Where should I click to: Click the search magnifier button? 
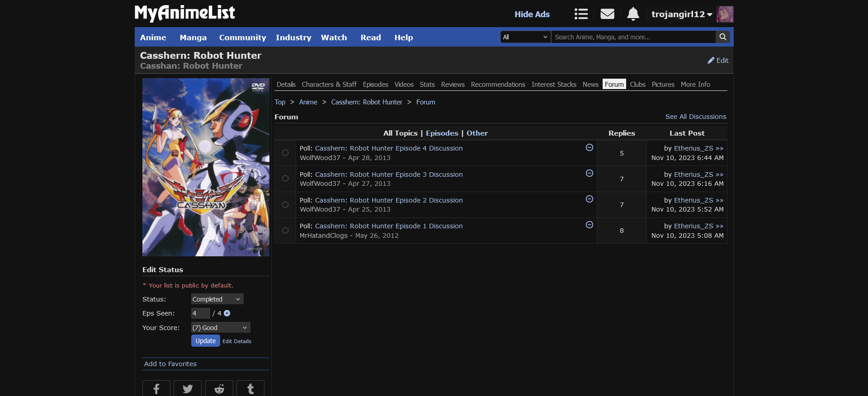click(723, 37)
